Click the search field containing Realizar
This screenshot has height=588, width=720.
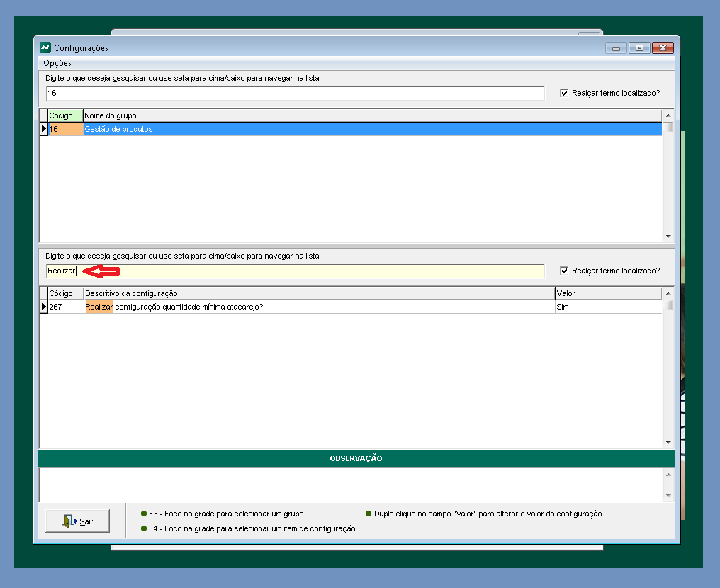click(x=294, y=271)
